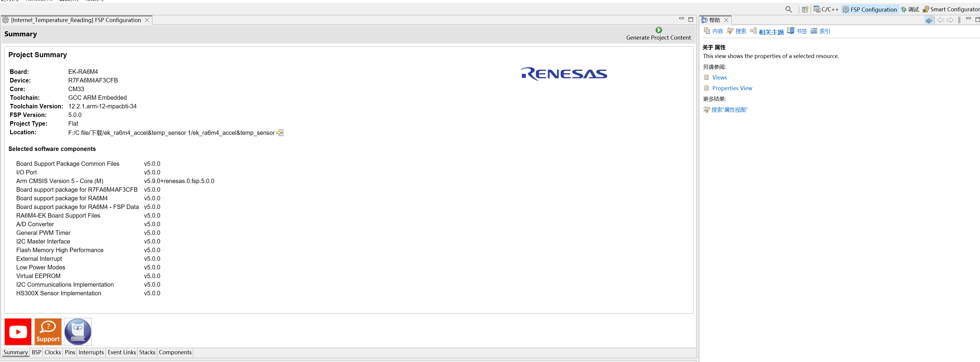The image size is (980, 362).
Task: Click the Open Perspective icon
Action: point(805,10)
